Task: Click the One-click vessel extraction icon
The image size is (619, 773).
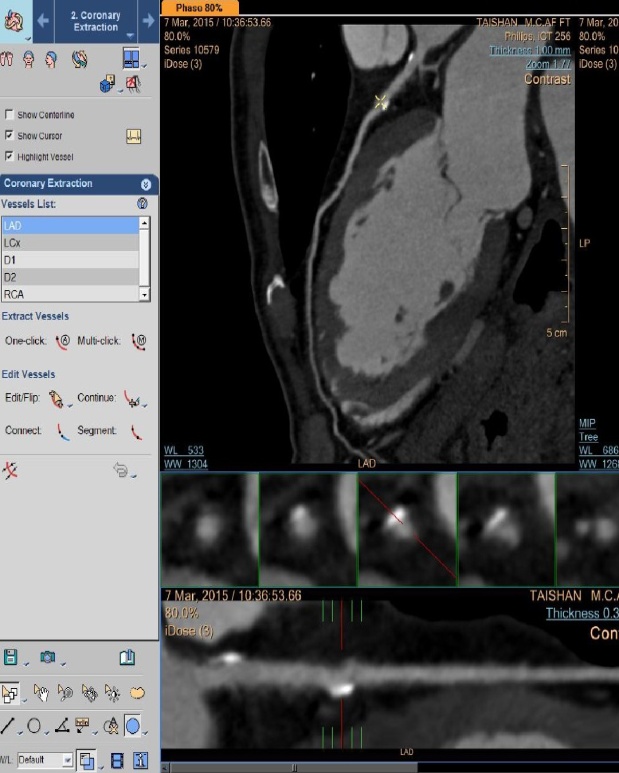Action: click(62, 341)
